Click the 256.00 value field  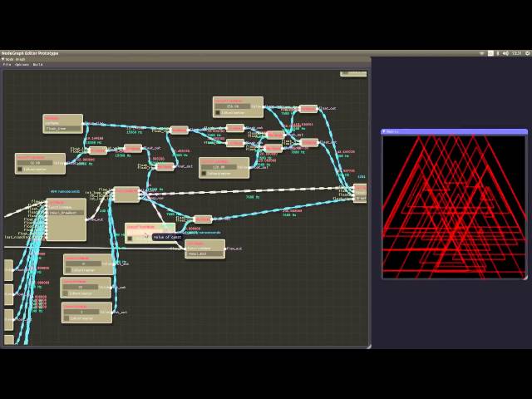tap(233, 106)
